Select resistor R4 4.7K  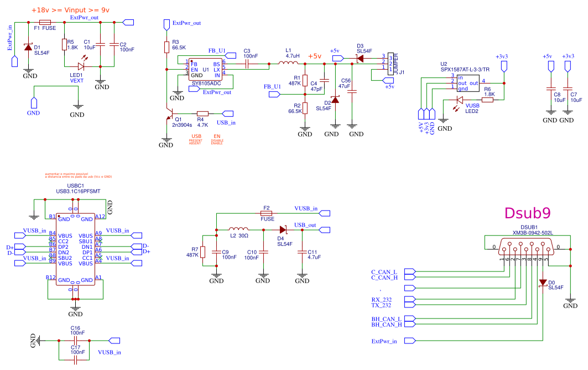coord(202,114)
